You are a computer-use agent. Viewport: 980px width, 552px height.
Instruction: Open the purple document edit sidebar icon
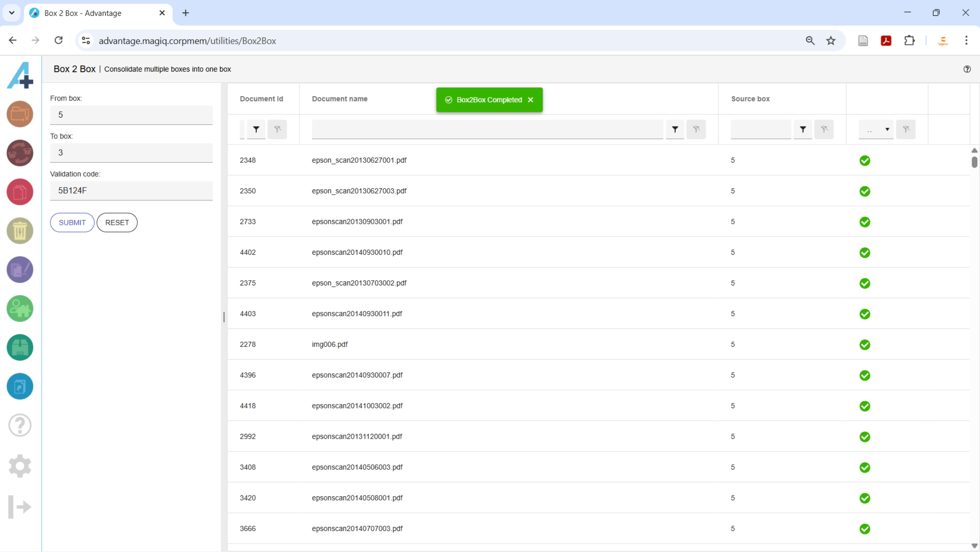point(20,269)
